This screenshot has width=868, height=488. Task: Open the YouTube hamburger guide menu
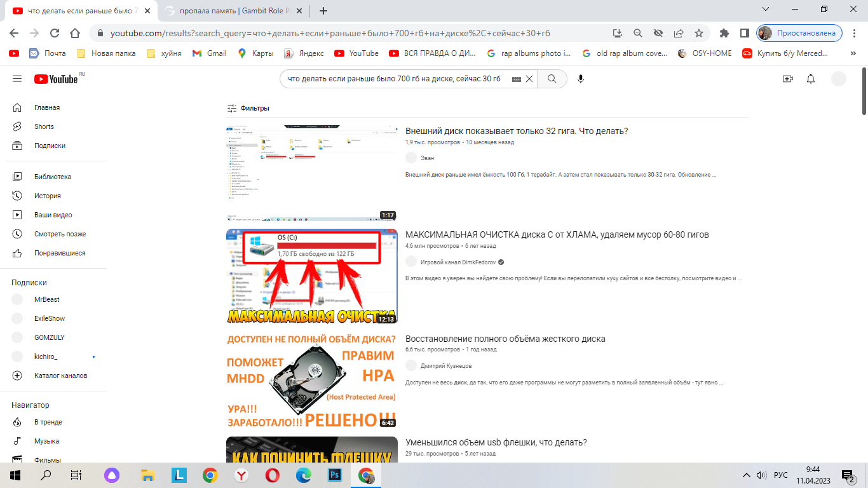tap(17, 79)
